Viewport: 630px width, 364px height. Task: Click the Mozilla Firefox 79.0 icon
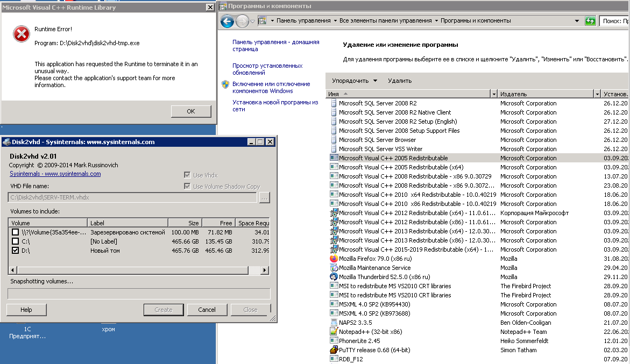334,259
